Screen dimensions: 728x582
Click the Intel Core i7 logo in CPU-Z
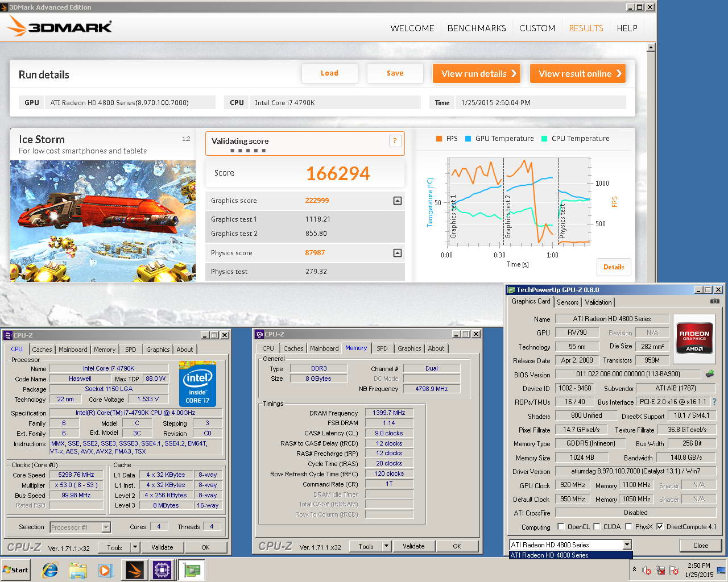tap(197, 384)
